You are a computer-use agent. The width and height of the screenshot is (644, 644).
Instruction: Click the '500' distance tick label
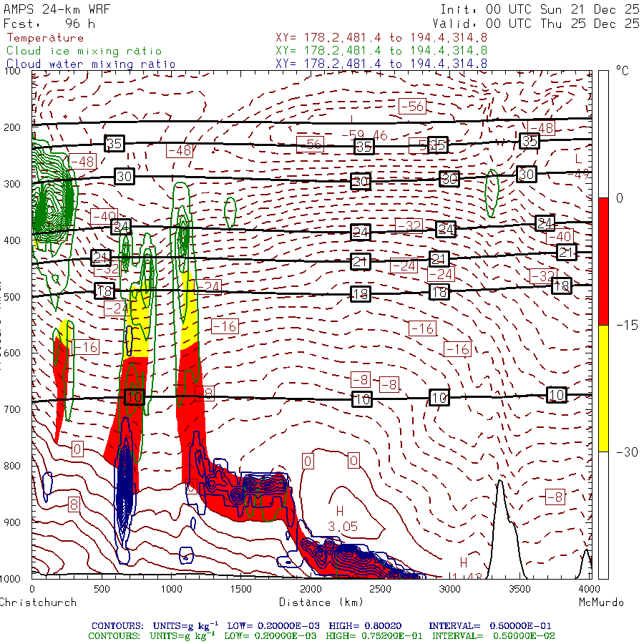tap(102, 589)
